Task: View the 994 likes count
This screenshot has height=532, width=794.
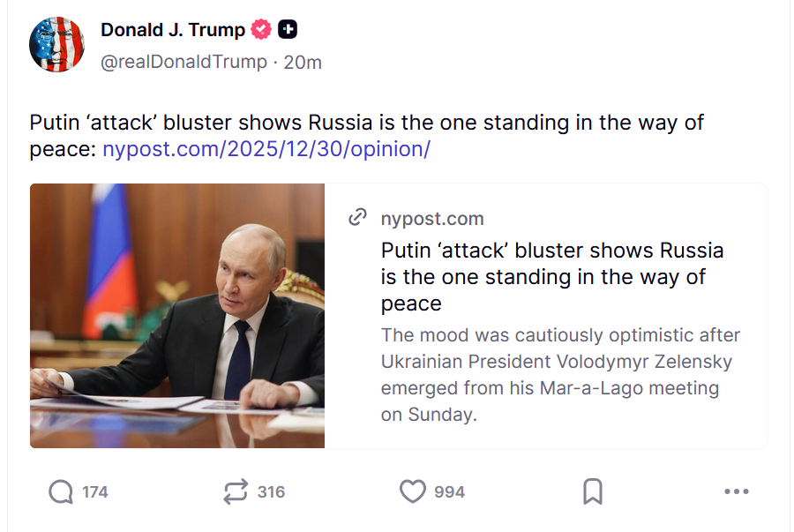Action: (449, 492)
